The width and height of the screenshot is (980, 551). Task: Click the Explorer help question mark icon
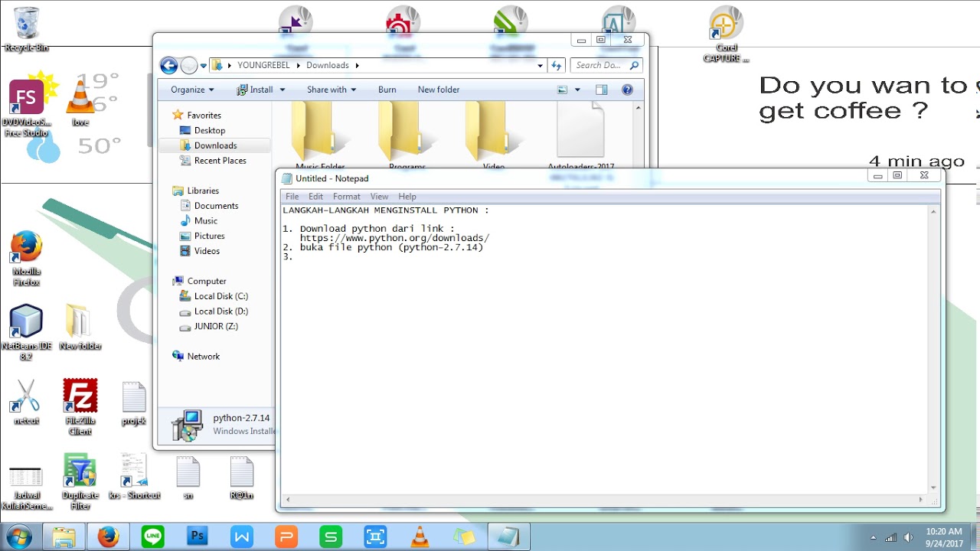[x=627, y=90]
